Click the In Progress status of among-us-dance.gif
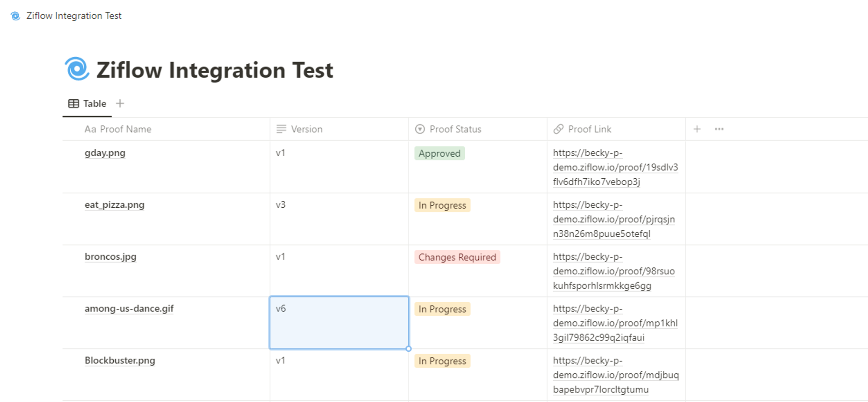Screen dimensions: 868x402 (442, 309)
